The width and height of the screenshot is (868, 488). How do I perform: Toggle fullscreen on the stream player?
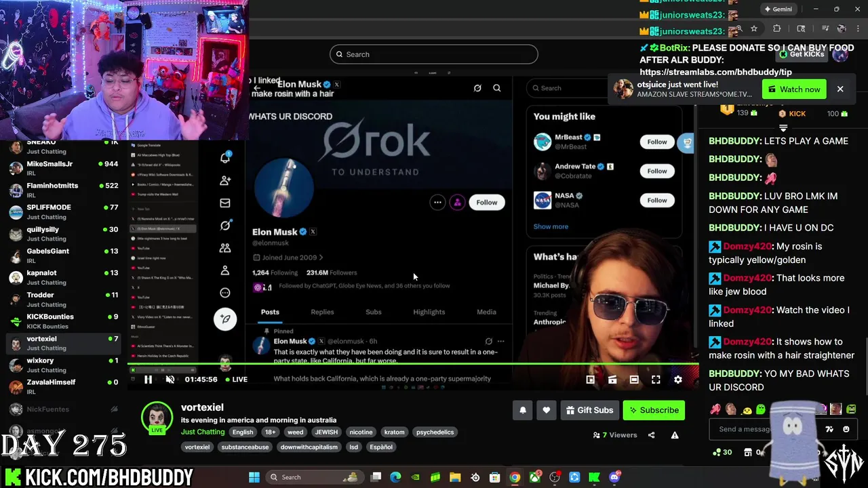tap(656, 380)
